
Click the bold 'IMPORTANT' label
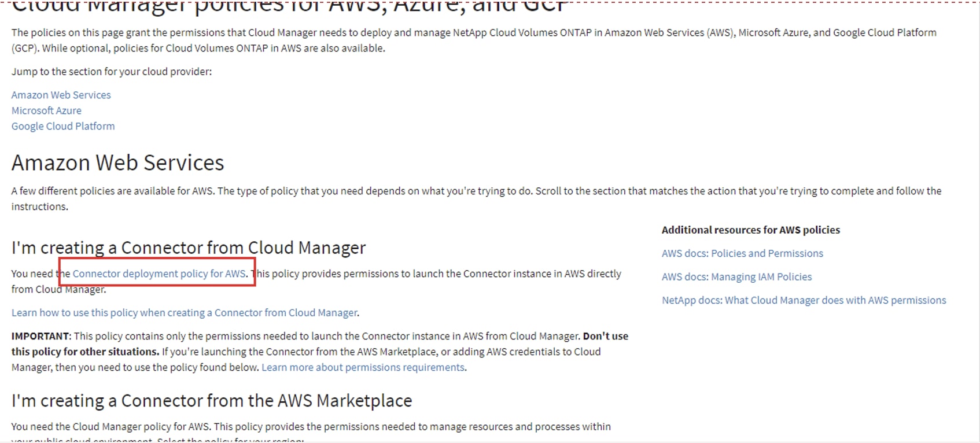[40, 336]
